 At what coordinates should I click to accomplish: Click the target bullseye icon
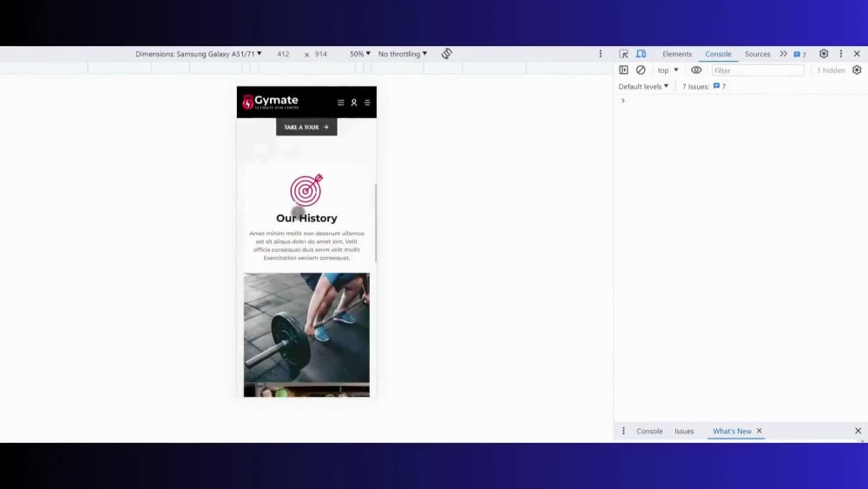tap(306, 190)
